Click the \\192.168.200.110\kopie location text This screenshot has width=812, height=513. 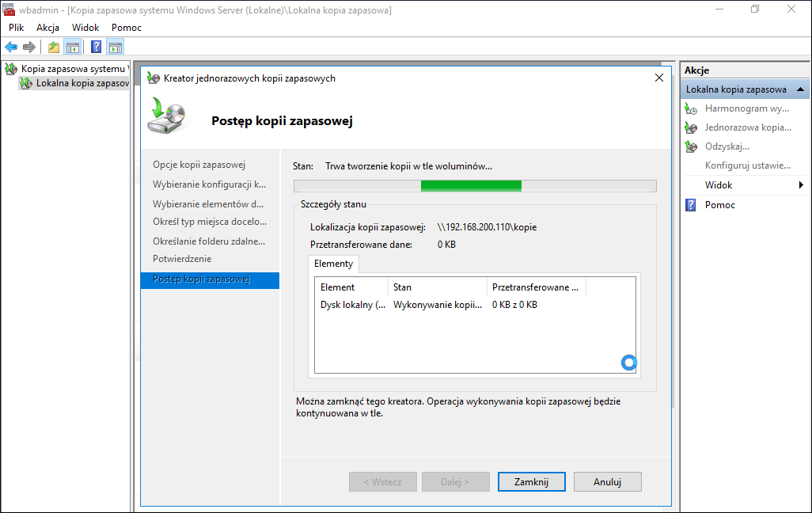(487, 227)
